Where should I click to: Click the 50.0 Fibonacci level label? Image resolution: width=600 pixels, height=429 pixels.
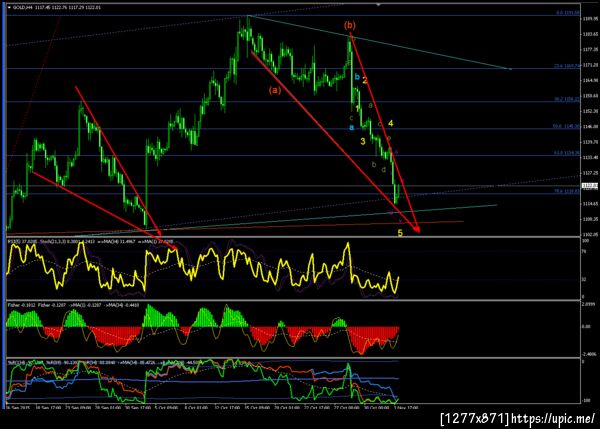click(x=567, y=126)
